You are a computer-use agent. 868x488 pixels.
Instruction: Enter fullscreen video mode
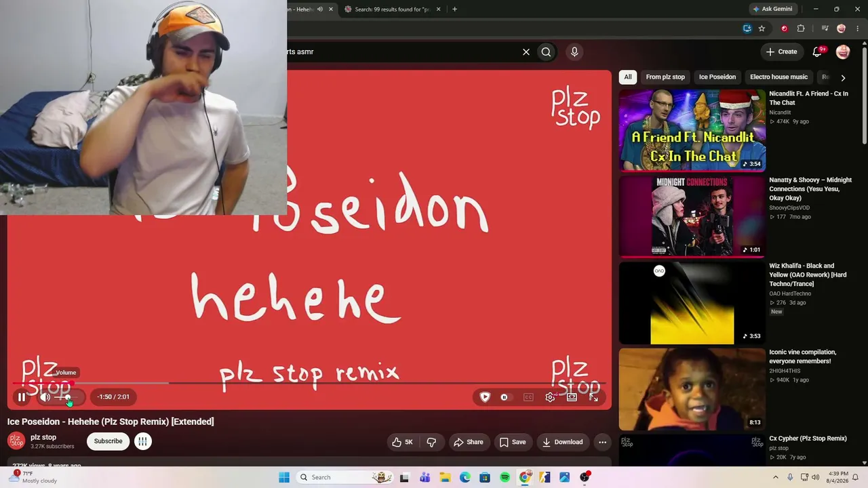(593, 397)
